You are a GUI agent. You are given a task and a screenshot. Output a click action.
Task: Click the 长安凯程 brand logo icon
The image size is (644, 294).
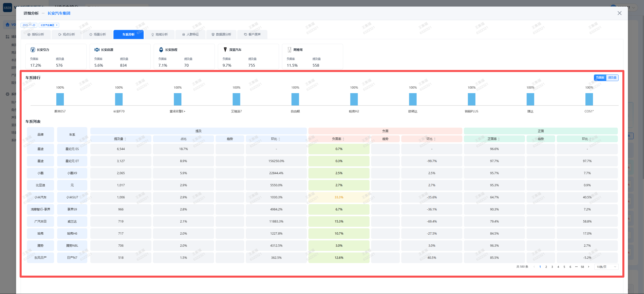click(161, 50)
